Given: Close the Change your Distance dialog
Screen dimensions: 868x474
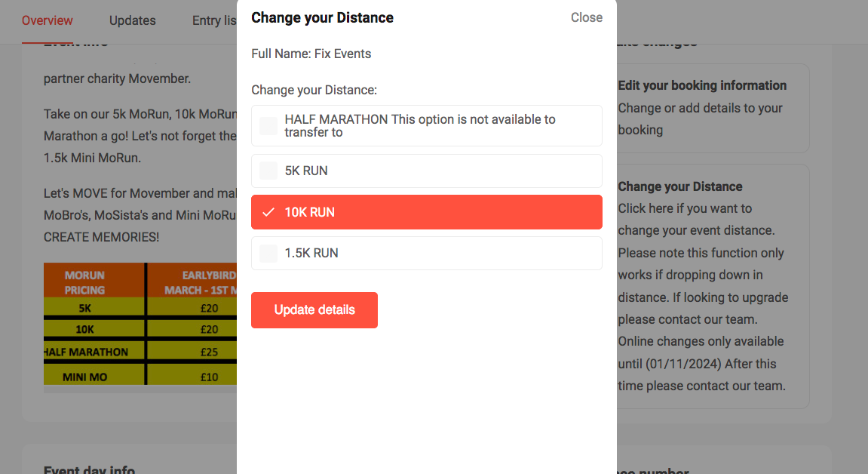Looking at the screenshot, I should click(x=586, y=17).
